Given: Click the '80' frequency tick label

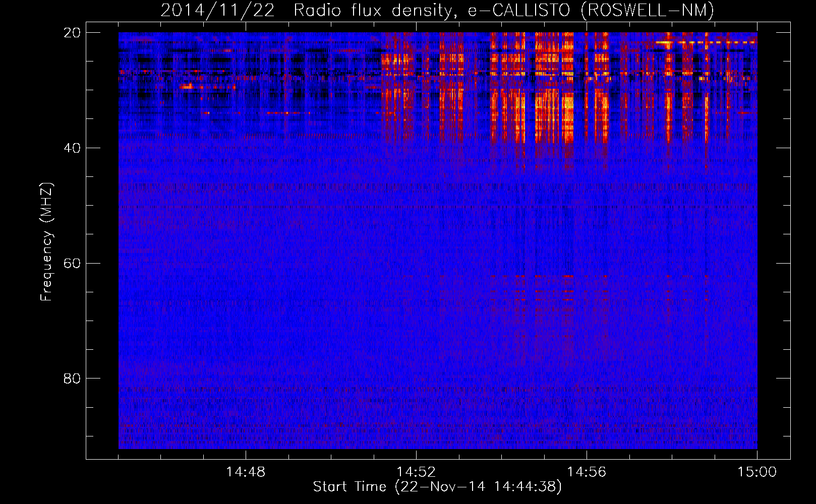Looking at the screenshot, I should [72, 378].
